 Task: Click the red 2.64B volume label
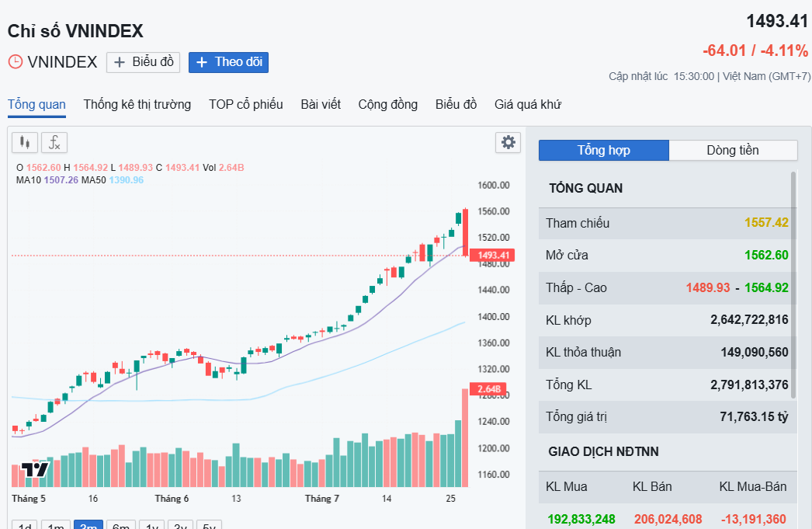488,388
